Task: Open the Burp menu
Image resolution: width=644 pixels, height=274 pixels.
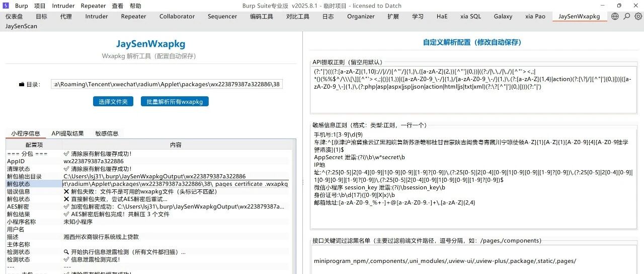Action: coord(22,6)
